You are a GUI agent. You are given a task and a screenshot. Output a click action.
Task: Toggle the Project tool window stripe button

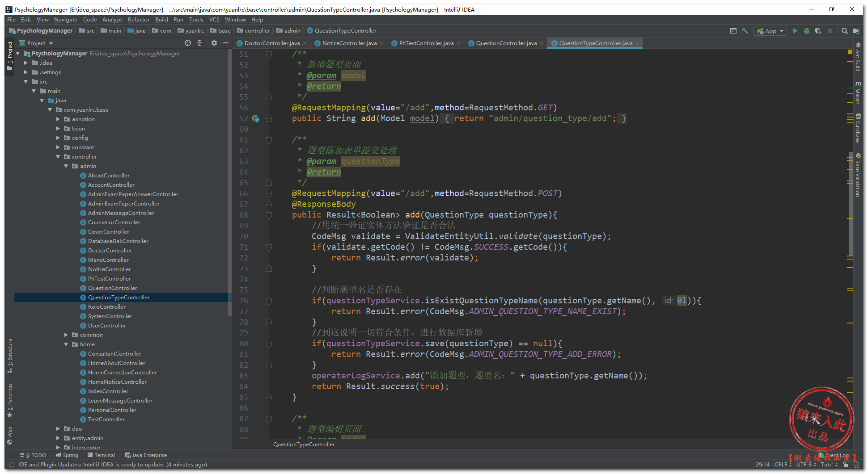(9, 56)
